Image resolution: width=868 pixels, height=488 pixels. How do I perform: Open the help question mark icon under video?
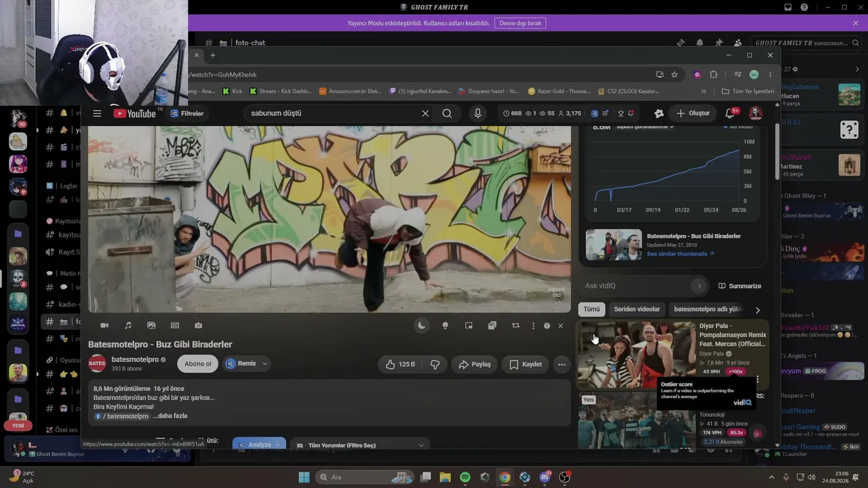(x=547, y=325)
